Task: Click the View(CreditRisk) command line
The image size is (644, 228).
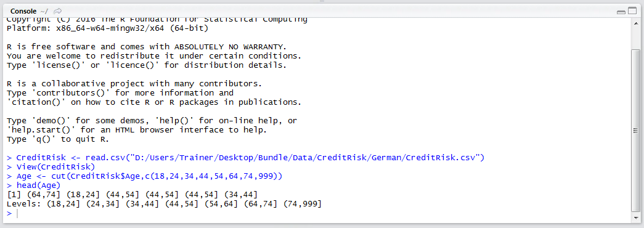Action: [51, 167]
